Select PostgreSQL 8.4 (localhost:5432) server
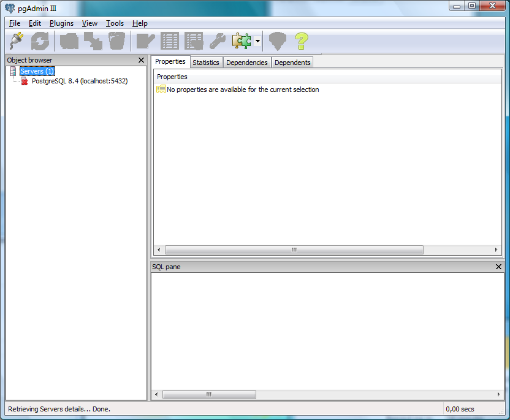The image size is (510, 420). coord(80,81)
